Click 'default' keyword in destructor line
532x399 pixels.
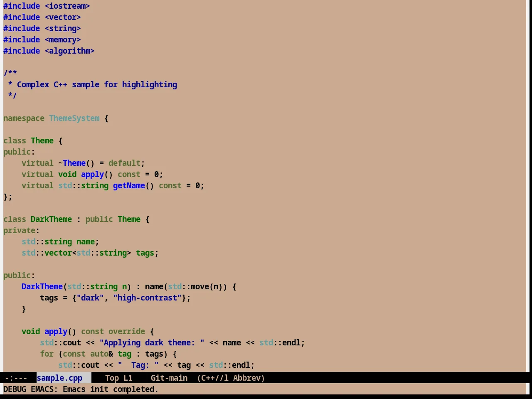pyautogui.click(x=124, y=163)
